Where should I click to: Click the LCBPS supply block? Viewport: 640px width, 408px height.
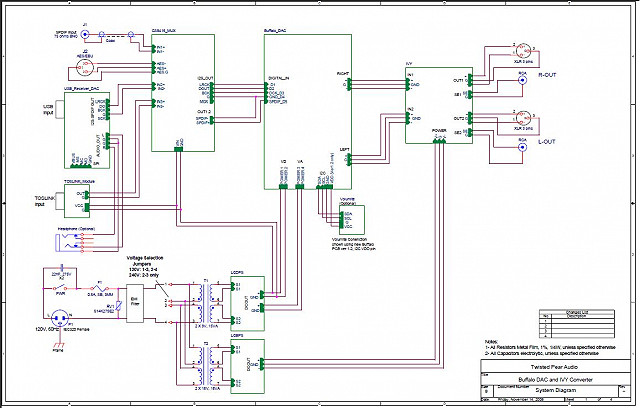click(x=247, y=366)
